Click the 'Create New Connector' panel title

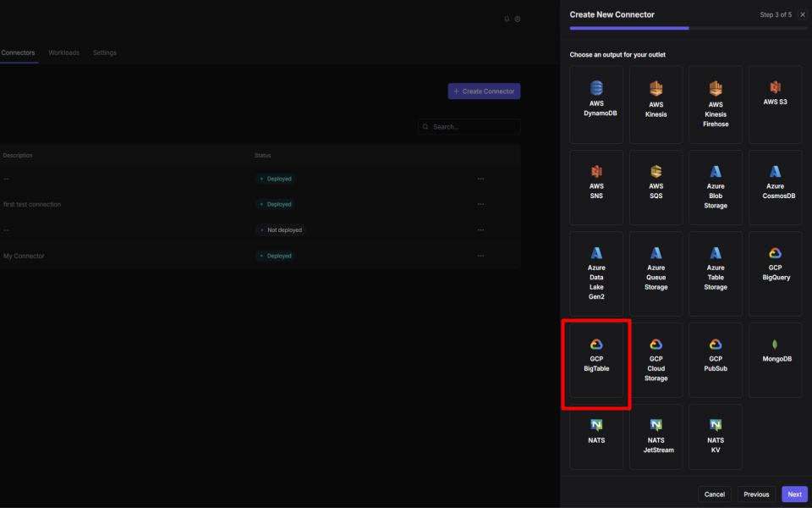pyautogui.click(x=612, y=14)
